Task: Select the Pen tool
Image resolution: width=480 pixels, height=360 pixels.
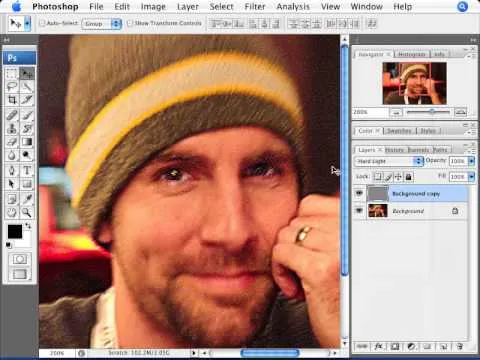Action: 12,170
